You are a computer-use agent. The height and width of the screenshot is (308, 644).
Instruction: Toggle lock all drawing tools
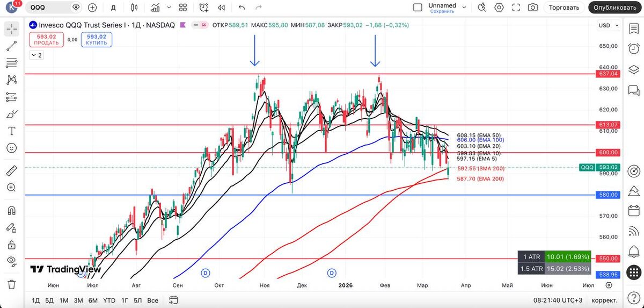click(11, 245)
